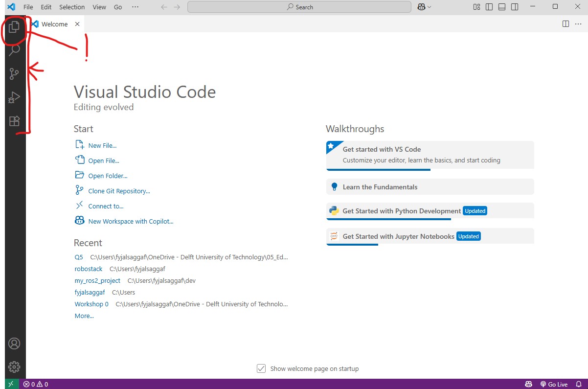Click the Python walkthrough icon
Image resolution: width=588 pixels, height=389 pixels.
(335, 211)
